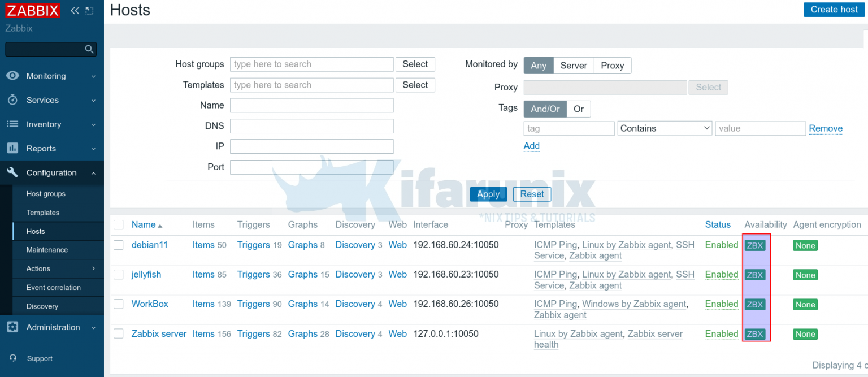
Task: Select the checkbox next to jellyfish
Action: pyautogui.click(x=118, y=274)
